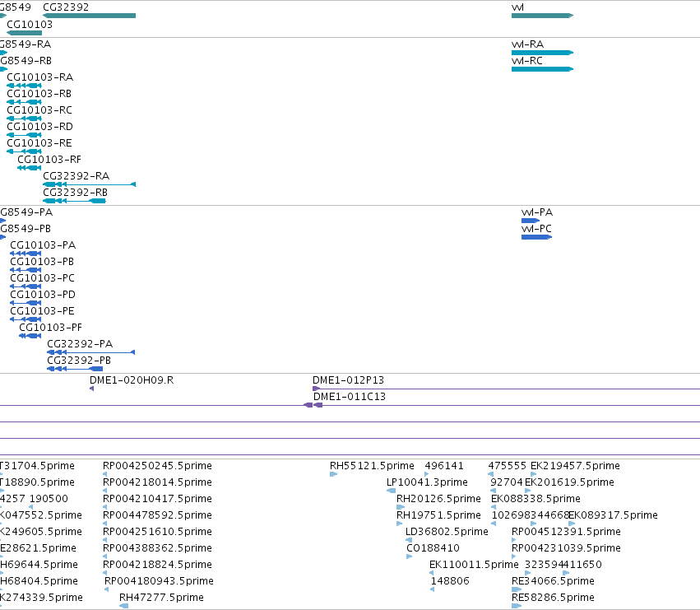The height and width of the screenshot is (610, 700).
Task: Open the CG10103-PA protein label
Action: tap(43, 245)
